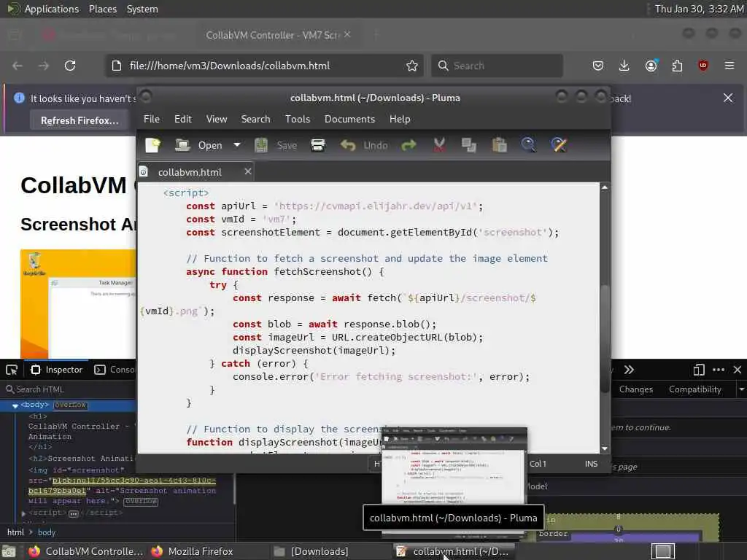This screenshot has width=747, height=560.
Task: Click the Show Desktop icon in the taskbar
Action: tap(9, 552)
